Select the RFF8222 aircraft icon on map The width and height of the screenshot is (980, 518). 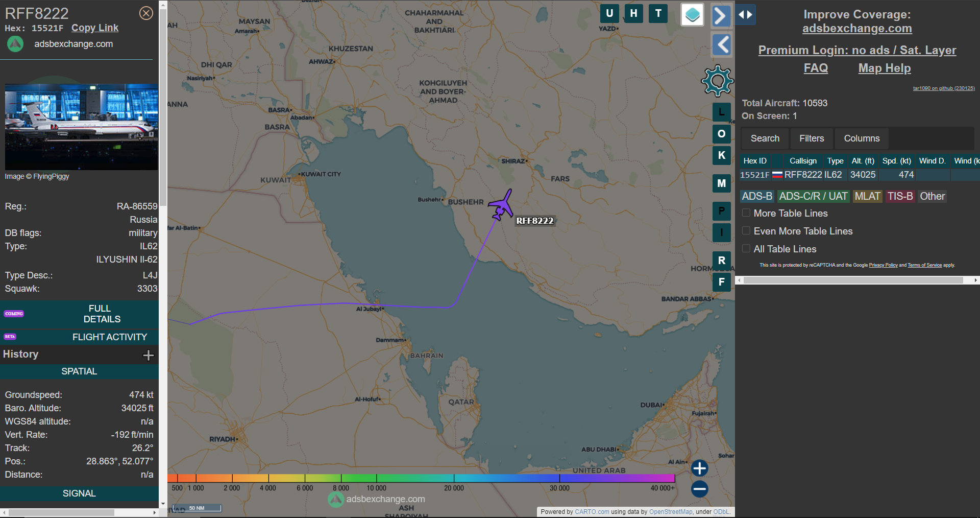click(501, 206)
